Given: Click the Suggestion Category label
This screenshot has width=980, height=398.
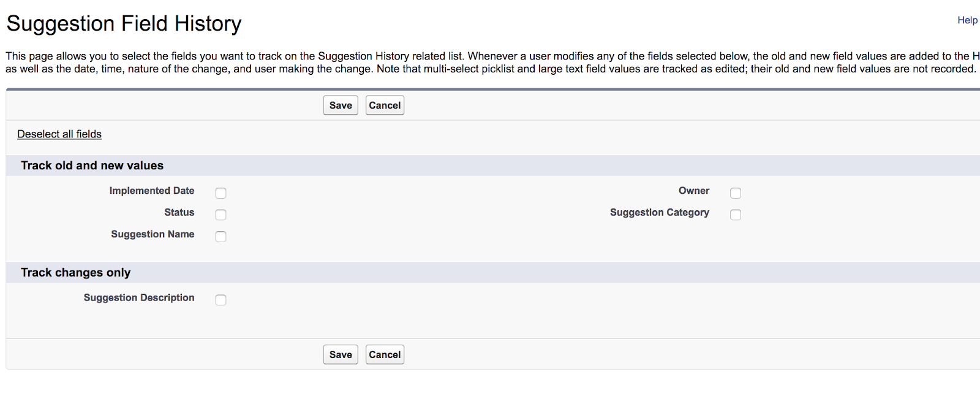Looking at the screenshot, I should [x=659, y=213].
